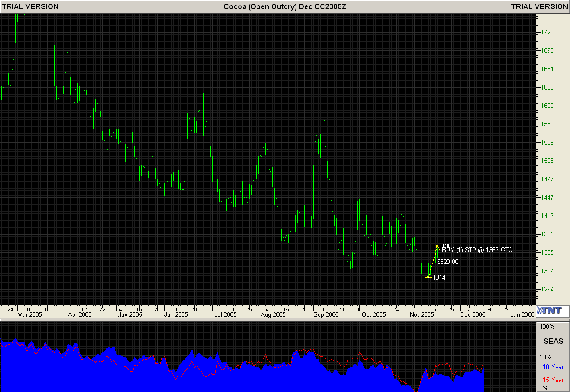Click the left TRIAL VERSION label
This screenshot has height=392, width=570.
point(30,6)
